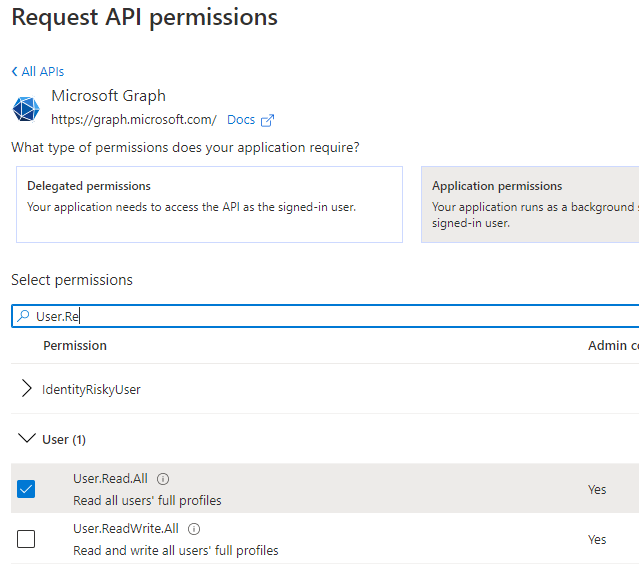Click the Admin consent column header
Image resolution: width=639 pixels, height=578 pixels.
click(613, 346)
